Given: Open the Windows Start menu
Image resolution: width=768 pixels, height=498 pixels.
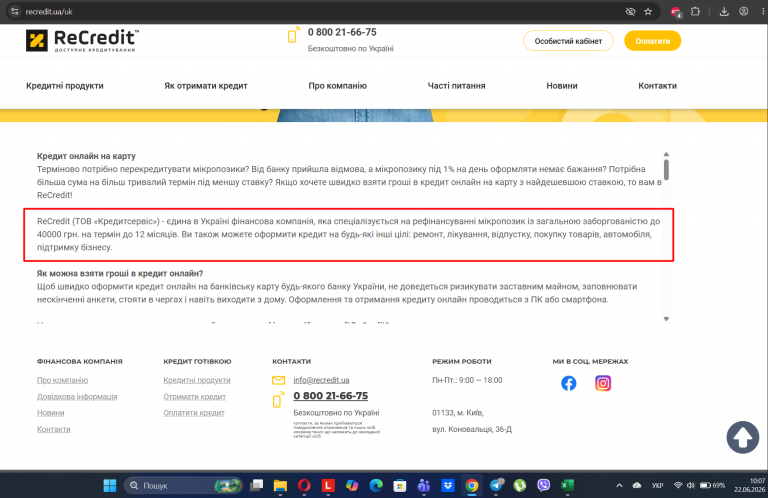Looking at the screenshot, I should [110, 485].
